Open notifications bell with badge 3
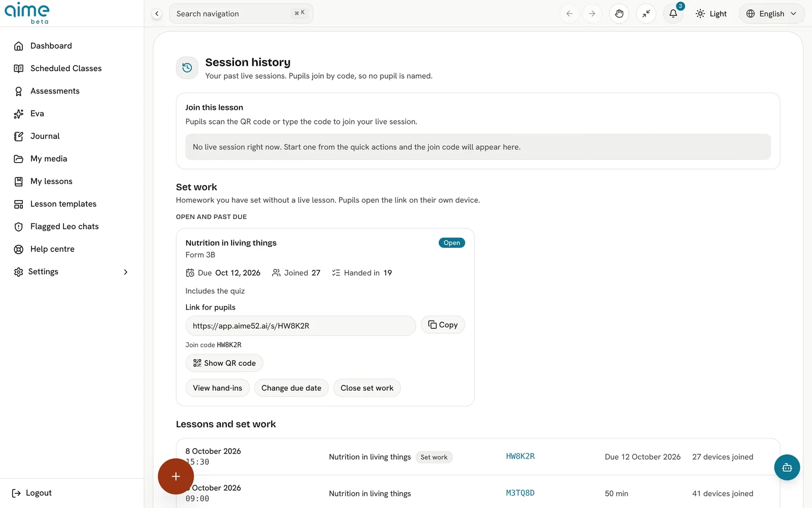 [673, 14]
